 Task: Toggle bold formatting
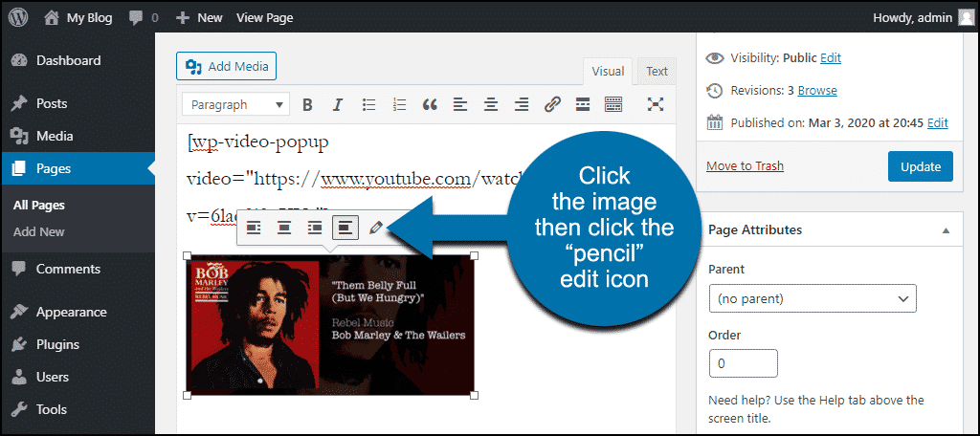307,104
